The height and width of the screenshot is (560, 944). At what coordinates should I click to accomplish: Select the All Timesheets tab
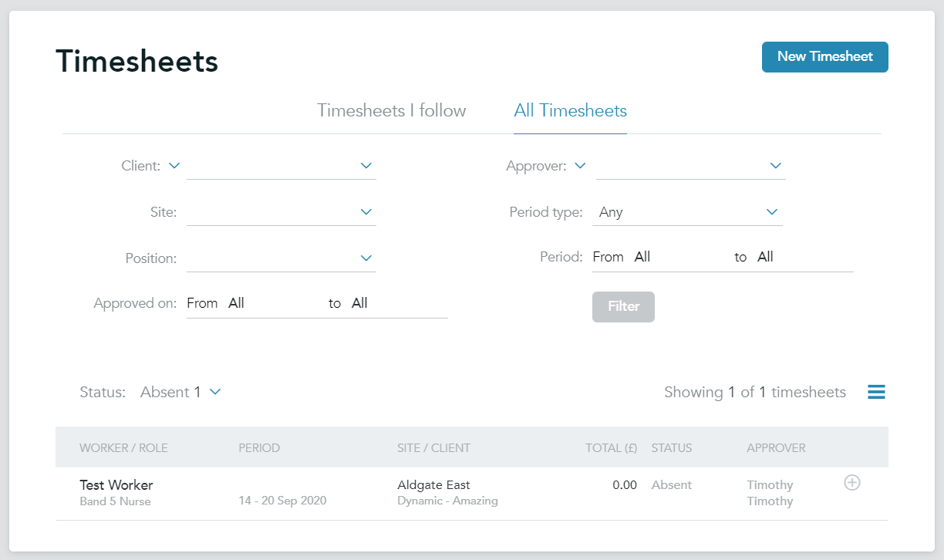click(570, 110)
